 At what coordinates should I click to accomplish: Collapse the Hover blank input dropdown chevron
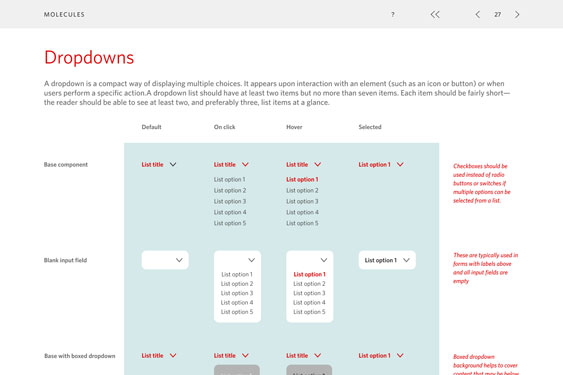click(324, 260)
